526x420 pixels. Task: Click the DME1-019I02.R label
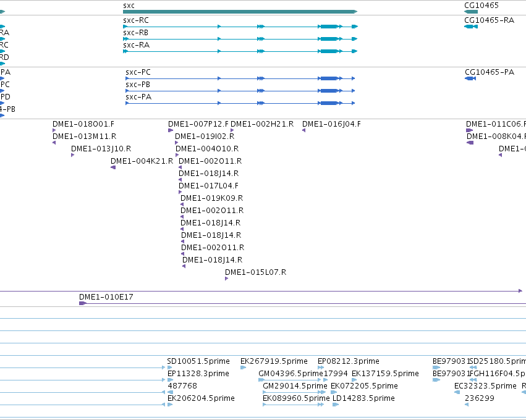pos(205,136)
